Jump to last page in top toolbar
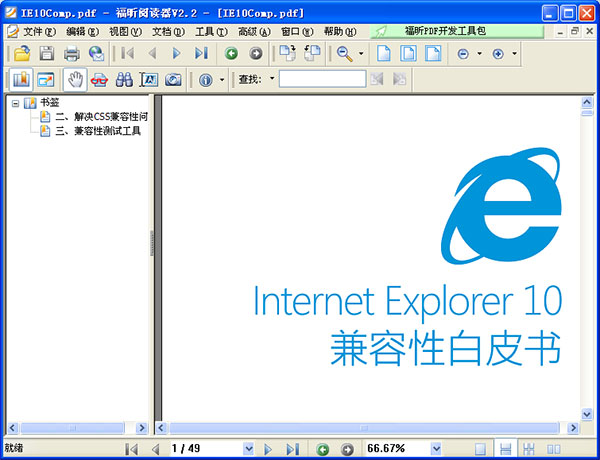 pos(202,53)
